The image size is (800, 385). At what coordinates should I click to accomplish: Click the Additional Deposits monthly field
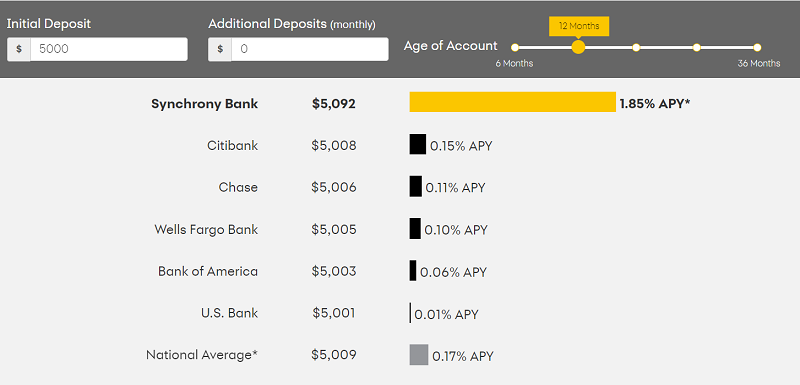point(310,49)
